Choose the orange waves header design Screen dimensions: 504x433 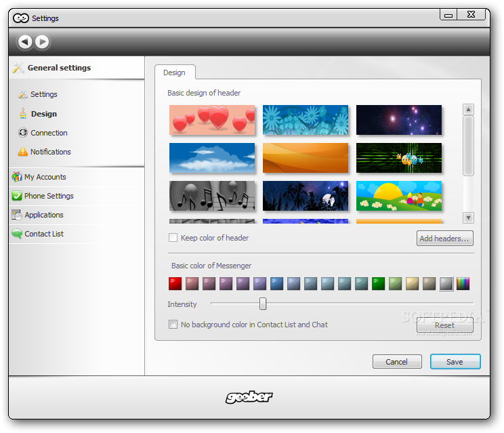(306, 158)
